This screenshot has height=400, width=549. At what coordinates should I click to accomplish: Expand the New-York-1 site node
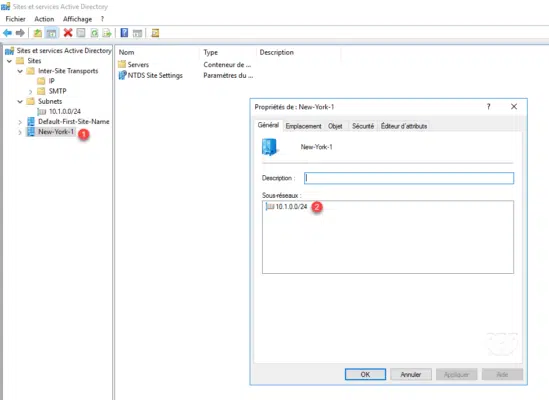[x=20, y=132]
